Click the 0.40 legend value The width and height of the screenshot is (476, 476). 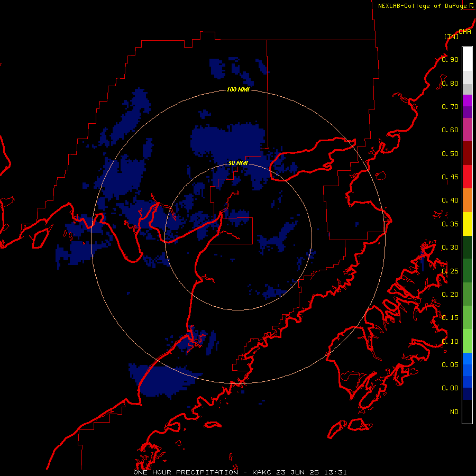pos(450,200)
